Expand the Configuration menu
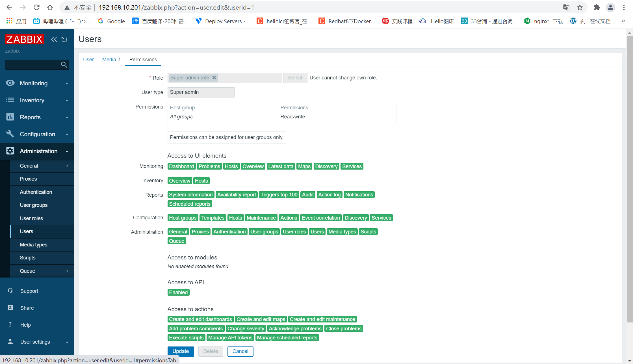 [67, 134]
